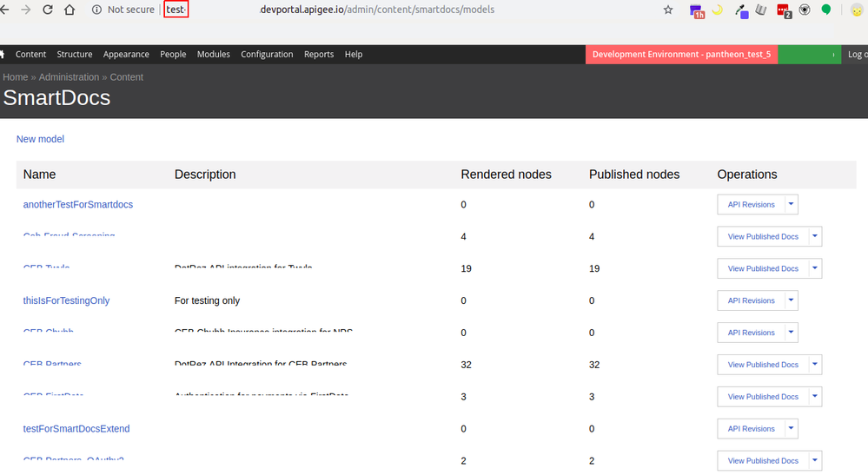Click API Revisions for anotherTestForSmartdocs
Image resolution: width=868 pixels, height=475 pixels.
click(751, 205)
